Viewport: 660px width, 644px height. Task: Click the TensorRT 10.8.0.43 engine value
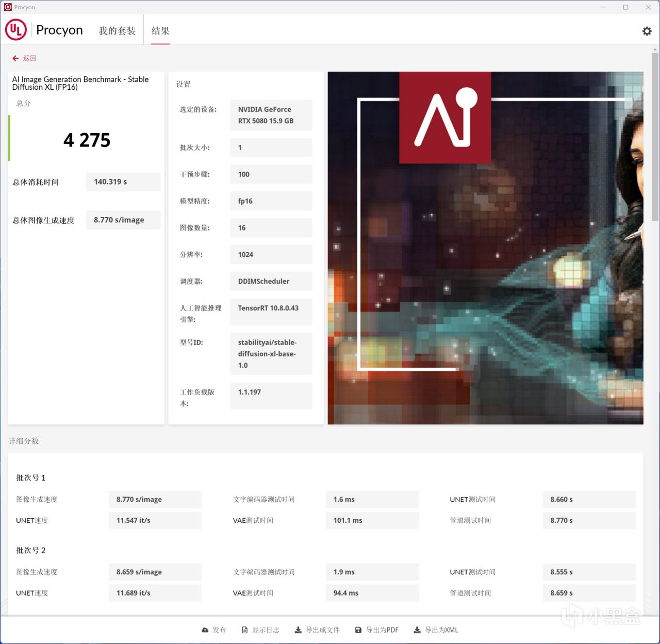tap(271, 311)
